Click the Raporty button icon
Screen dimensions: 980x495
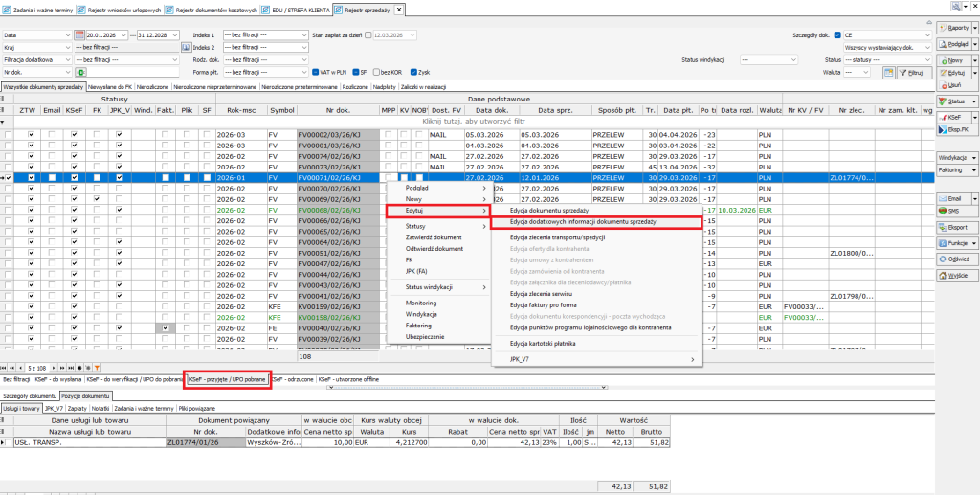[x=943, y=29]
